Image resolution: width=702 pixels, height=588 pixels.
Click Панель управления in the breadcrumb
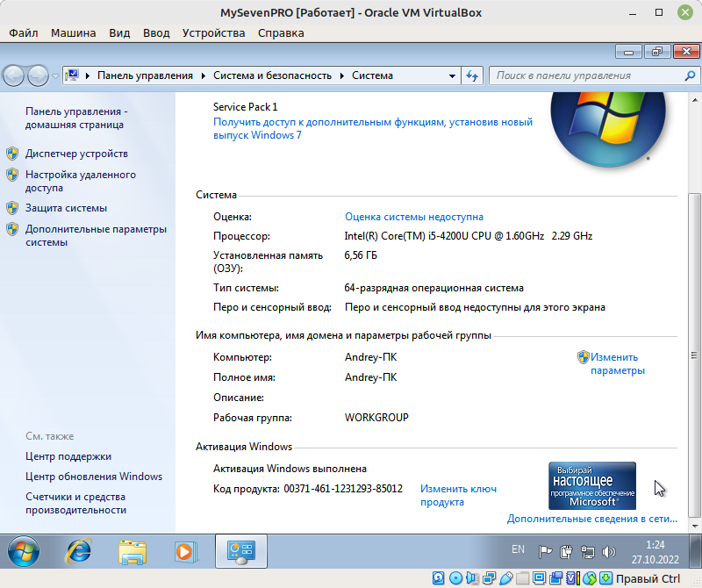[145, 75]
